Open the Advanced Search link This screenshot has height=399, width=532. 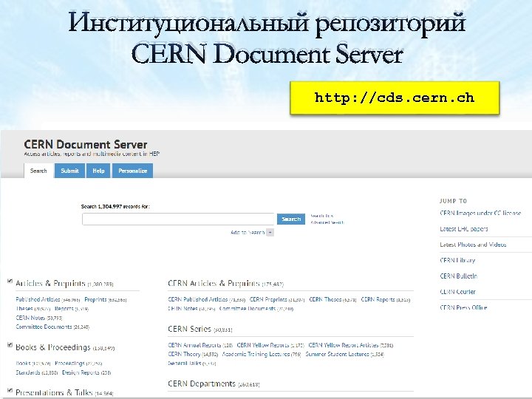point(327,222)
